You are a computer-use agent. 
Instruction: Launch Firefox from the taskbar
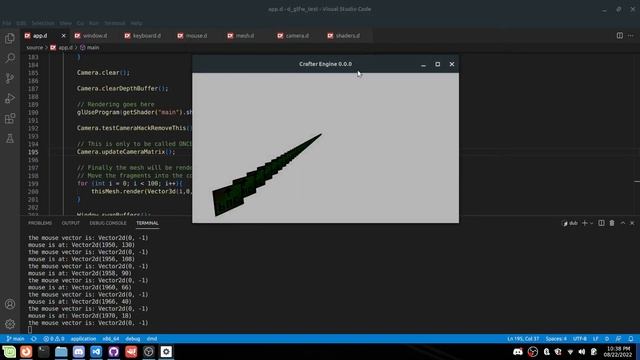click(x=26, y=352)
